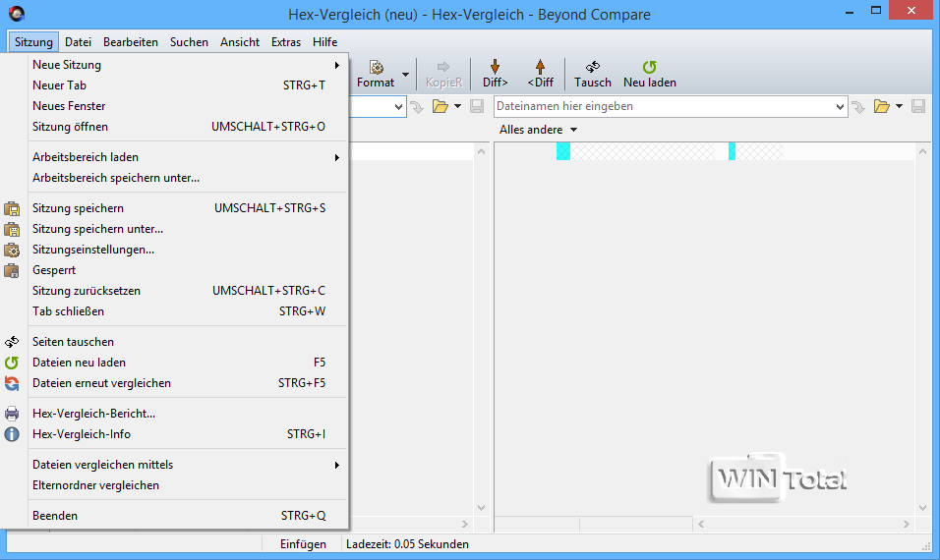Click the right pane browse arrow icon
Screen dimensions: 940x560
click(858, 107)
